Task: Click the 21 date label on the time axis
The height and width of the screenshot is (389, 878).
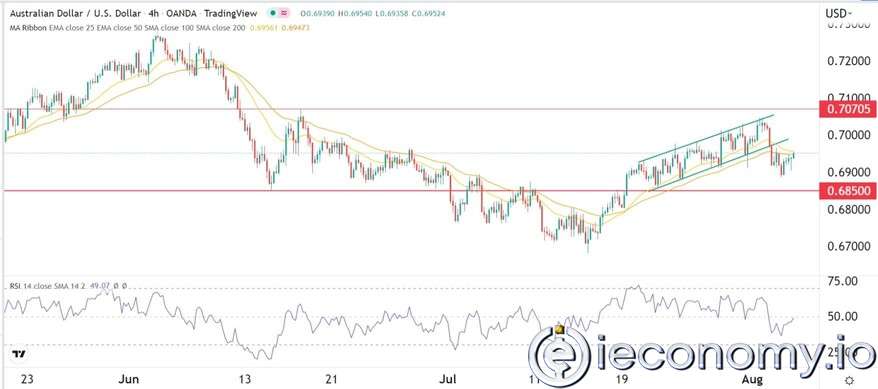Action: (331, 379)
